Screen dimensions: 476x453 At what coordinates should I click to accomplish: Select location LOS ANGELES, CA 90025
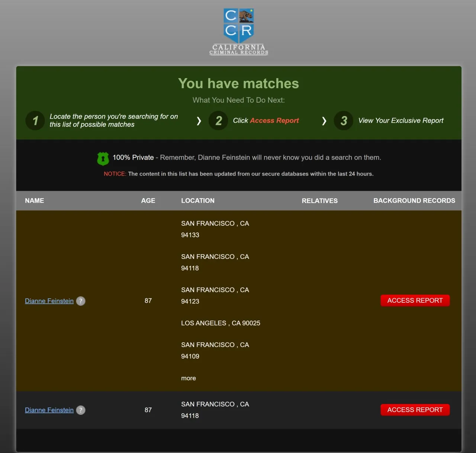pos(221,323)
